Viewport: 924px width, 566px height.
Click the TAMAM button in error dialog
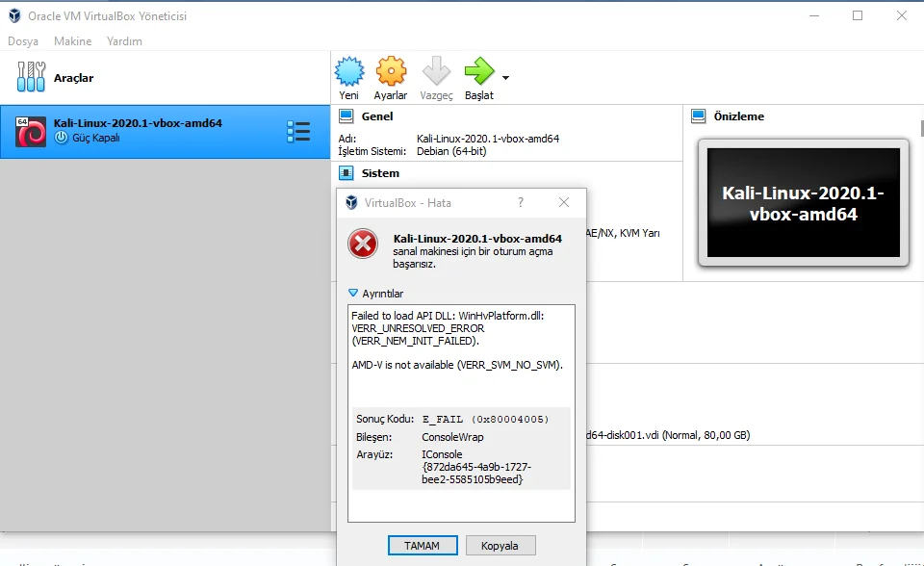pos(423,546)
